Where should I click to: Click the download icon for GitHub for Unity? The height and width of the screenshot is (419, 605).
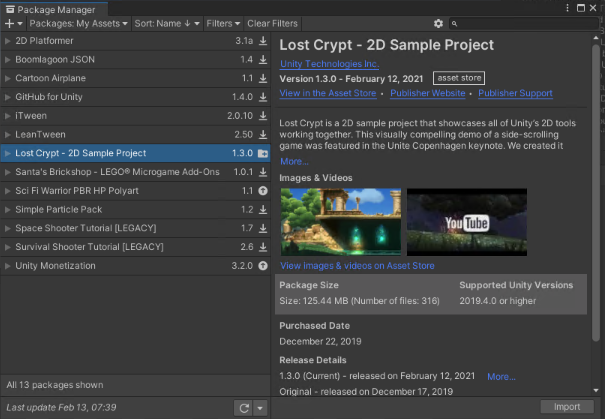[x=263, y=97]
